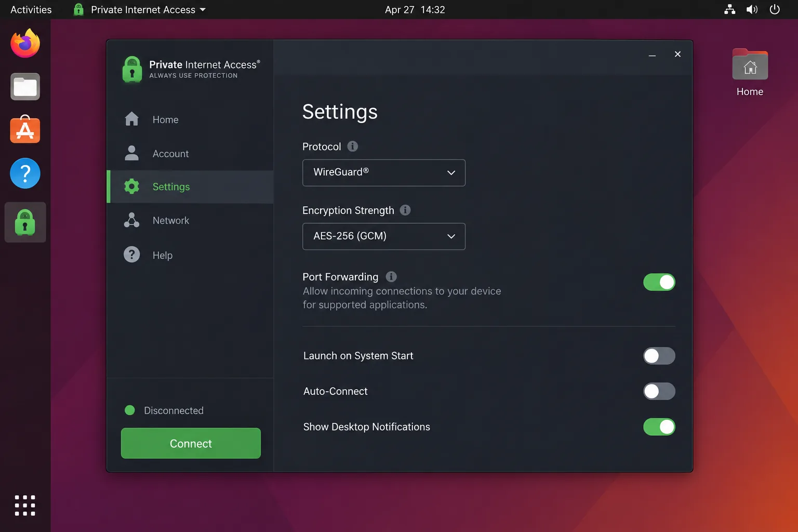Click the Account person icon
Image resolution: width=798 pixels, height=532 pixels.
click(x=132, y=153)
